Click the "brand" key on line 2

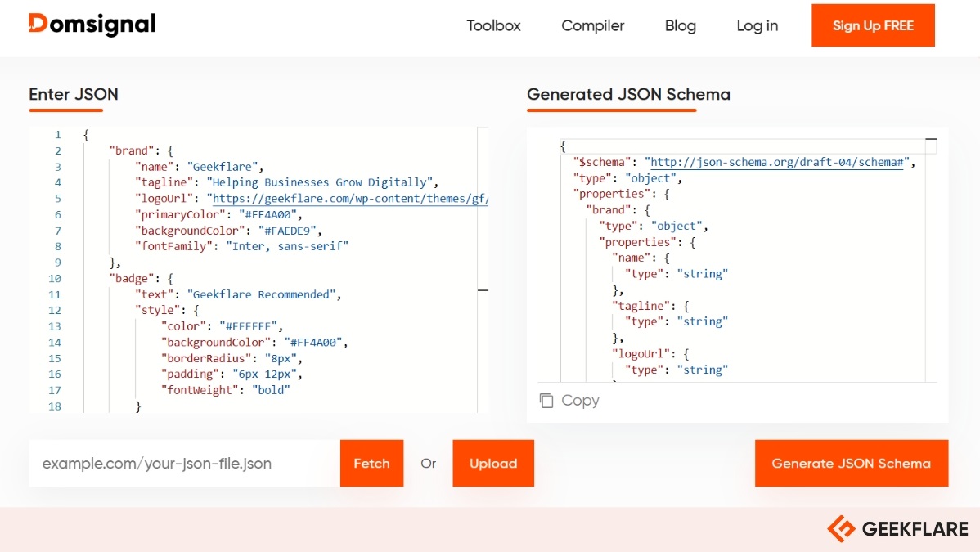click(131, 150)
